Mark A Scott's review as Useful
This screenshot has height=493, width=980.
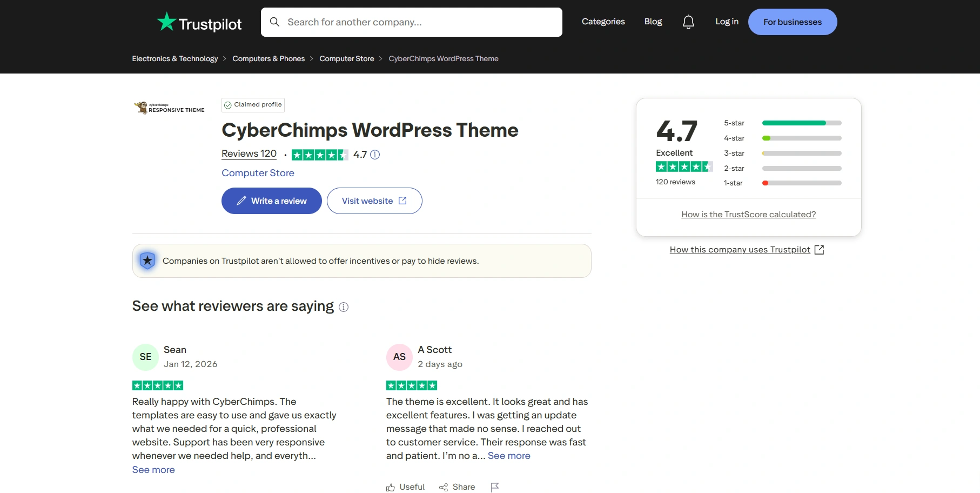406,487
